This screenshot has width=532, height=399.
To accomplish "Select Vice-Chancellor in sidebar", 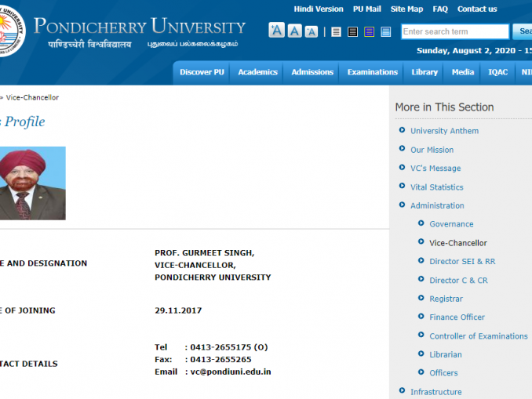I will [x=458, y=243].
